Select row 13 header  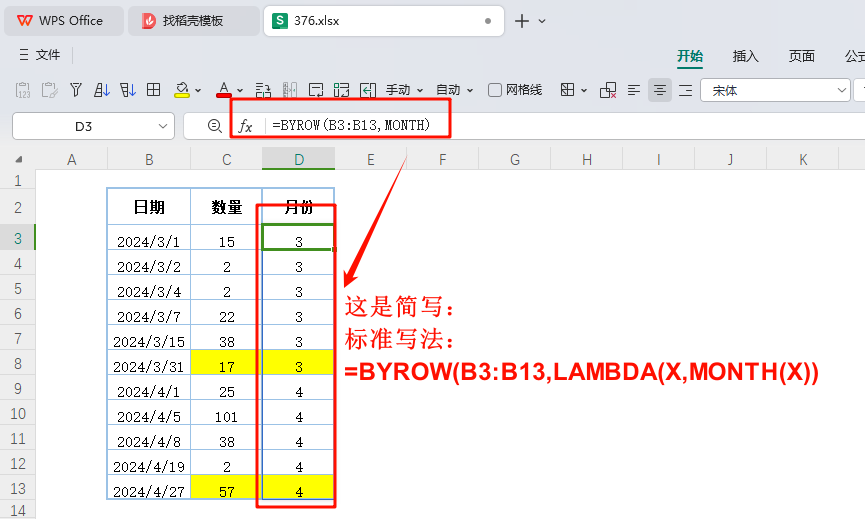(x=18, y=489)
